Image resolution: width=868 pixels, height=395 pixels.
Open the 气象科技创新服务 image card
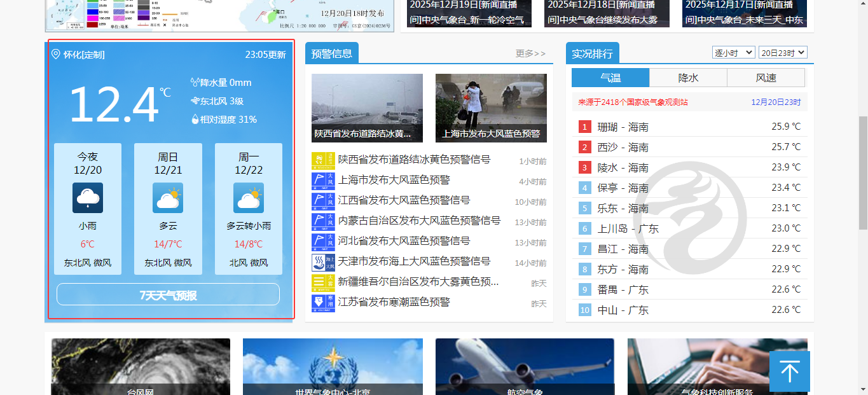pos(717,366)
